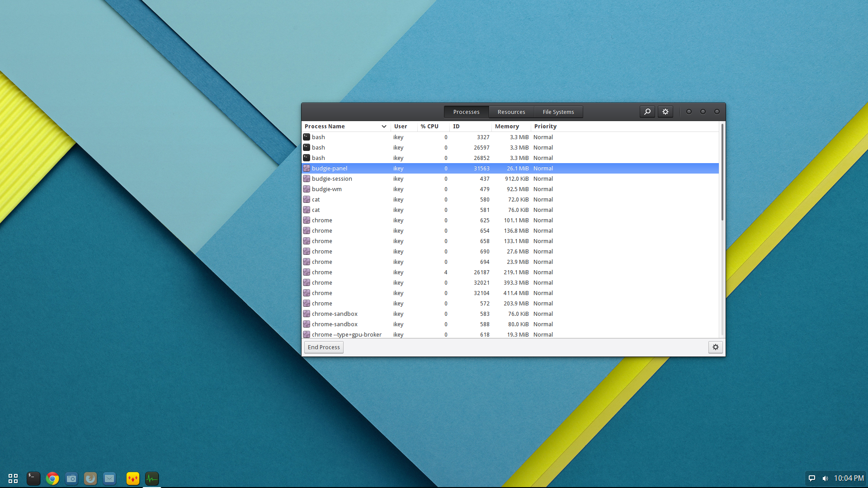Select the cat process with ID 580
The width and height of the screenshot is (868, 488).
510,199
